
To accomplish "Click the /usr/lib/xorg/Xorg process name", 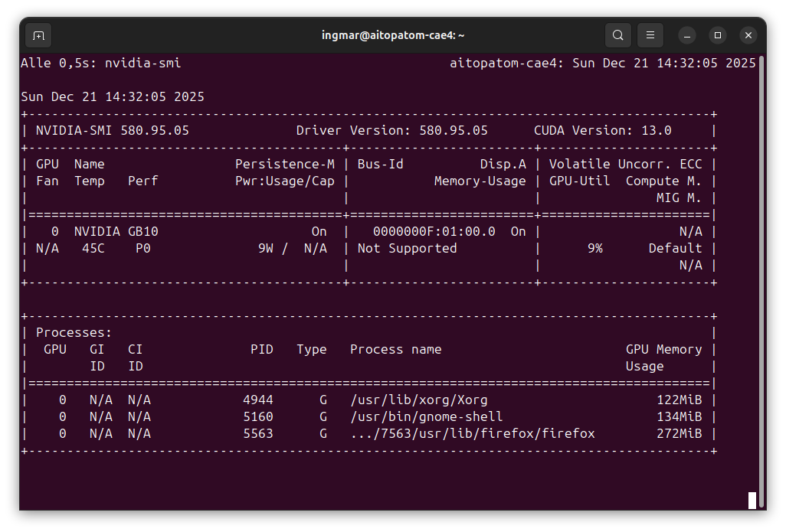I will pyautogui.click(x=418, y=400).
